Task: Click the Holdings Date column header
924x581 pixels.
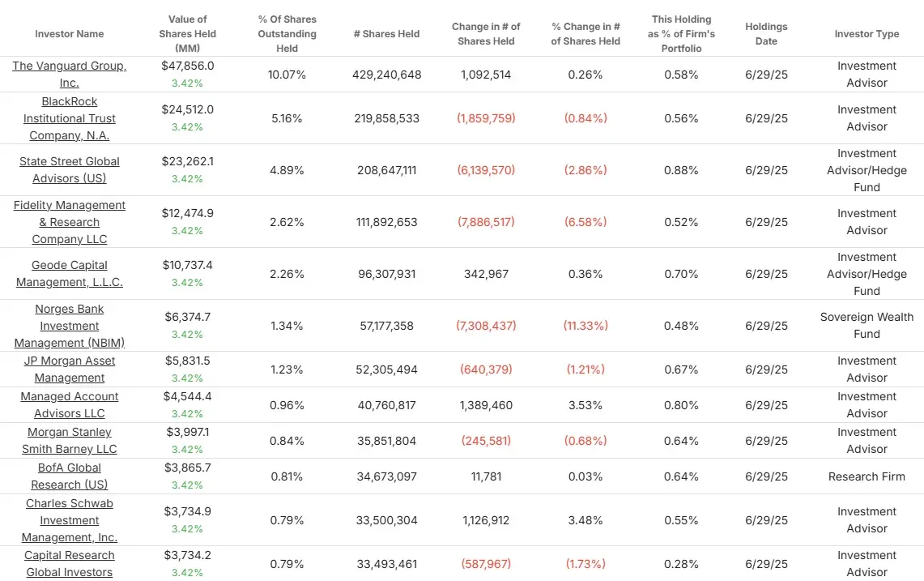Action: click(x=766, y=34)
